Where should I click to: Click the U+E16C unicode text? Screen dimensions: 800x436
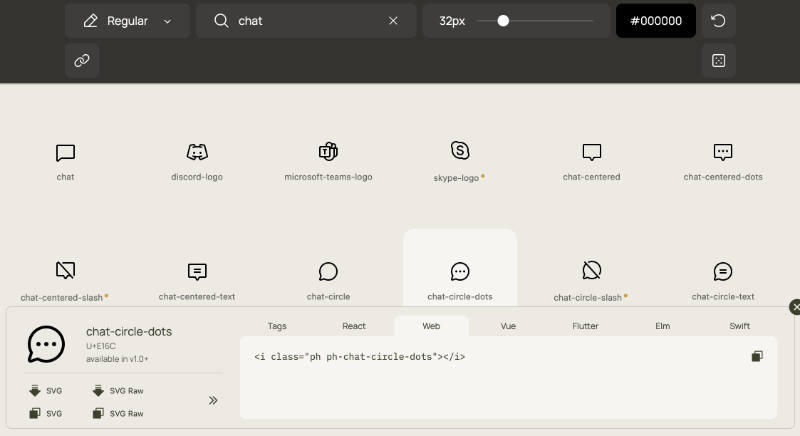coord(101,346)
